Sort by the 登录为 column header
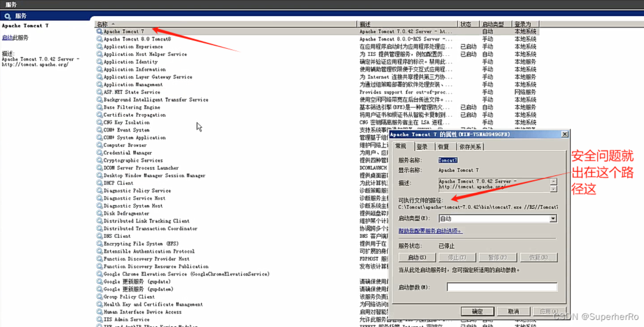644x327 pixels. [x=525, y=24]
